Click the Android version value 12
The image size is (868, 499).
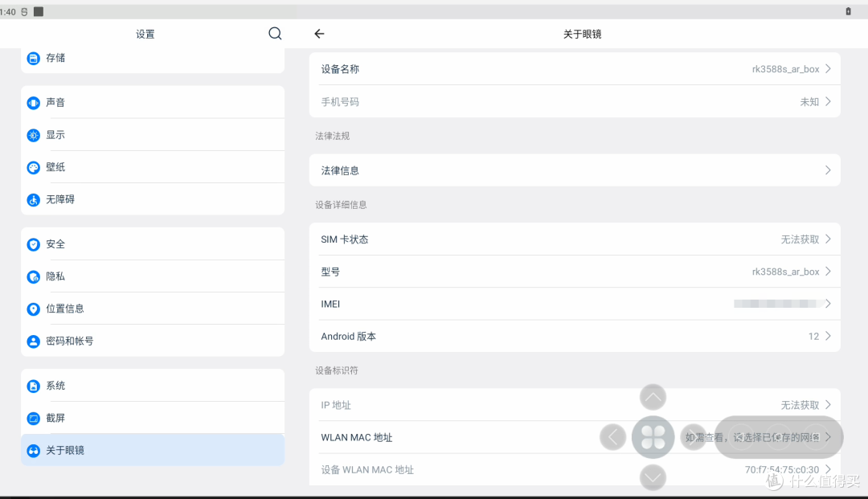[813, 337]
